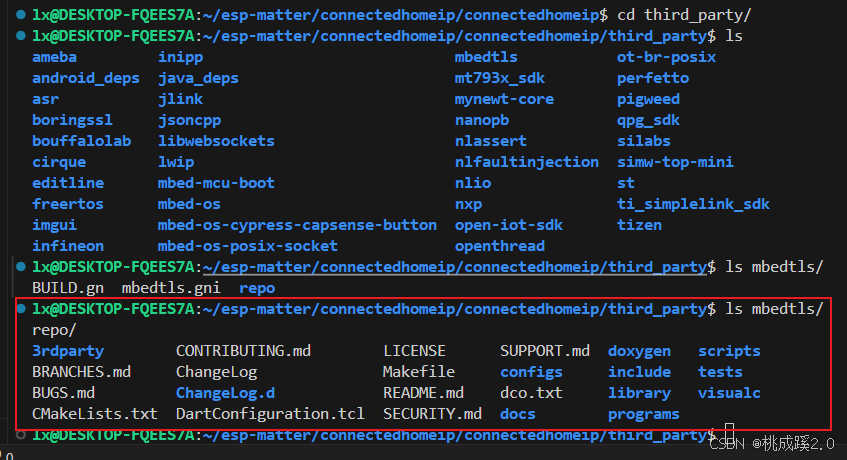Viewport: 847px width, 460px height.
Task: Open the underlined third_party path link
Action: coord(455,267)
